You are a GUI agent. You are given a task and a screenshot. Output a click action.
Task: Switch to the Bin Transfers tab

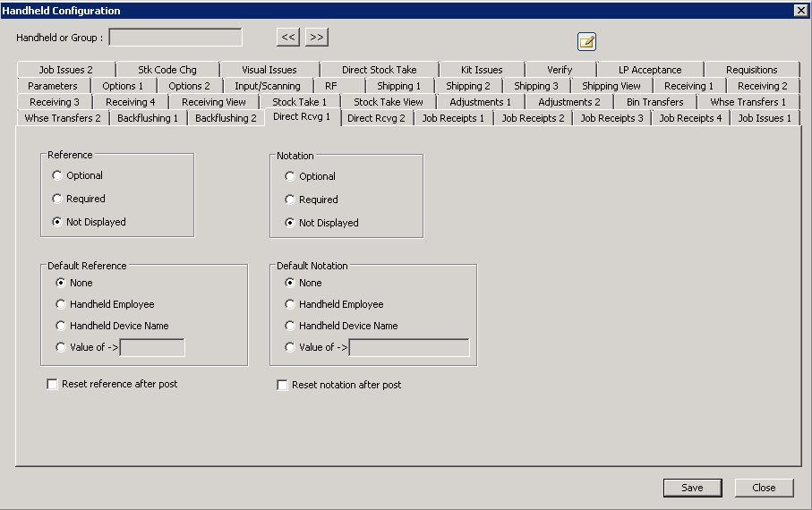[x=654, y=102]
